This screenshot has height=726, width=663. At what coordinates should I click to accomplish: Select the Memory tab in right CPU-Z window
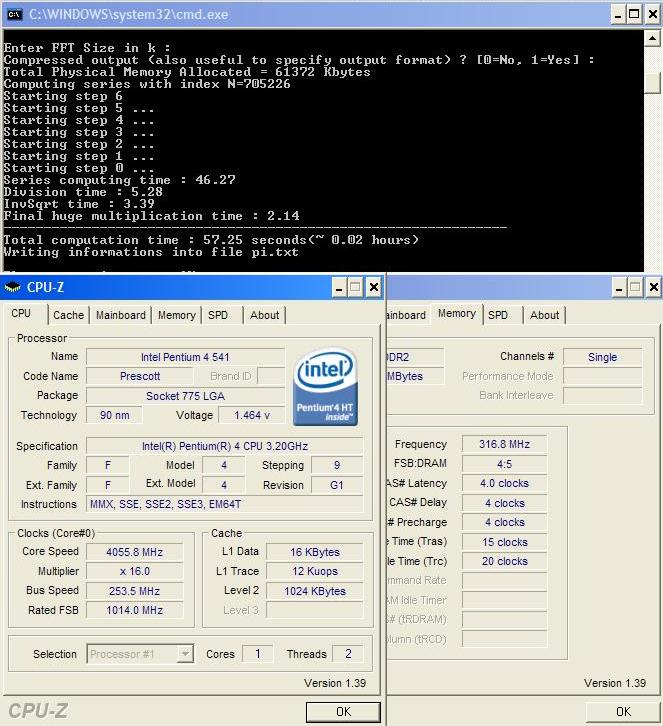tap(457, 313)
